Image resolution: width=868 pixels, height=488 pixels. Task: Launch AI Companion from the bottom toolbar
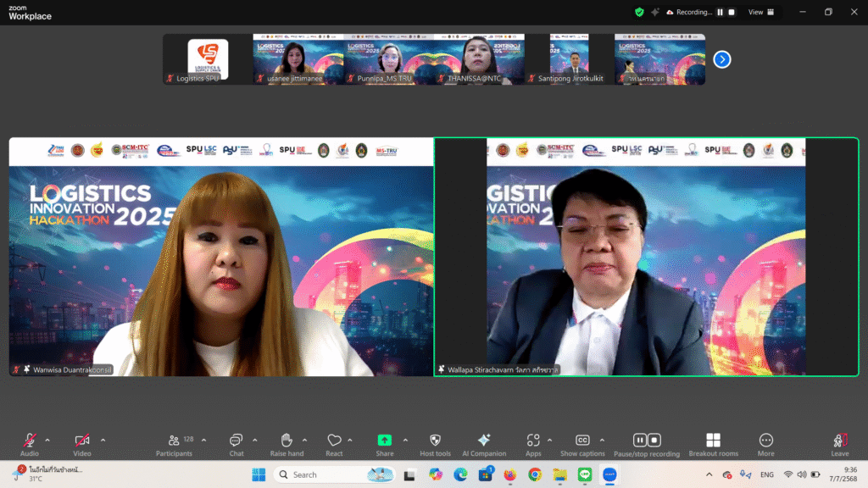484,445
